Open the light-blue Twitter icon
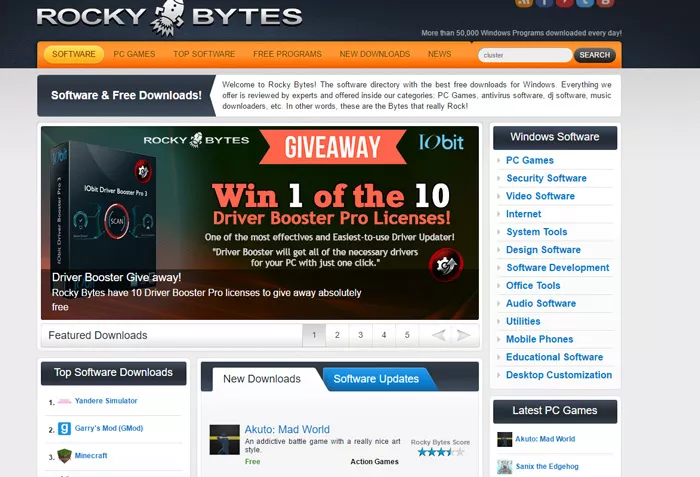This screenshot has height=477, width=700. click(x=585, y=3)
